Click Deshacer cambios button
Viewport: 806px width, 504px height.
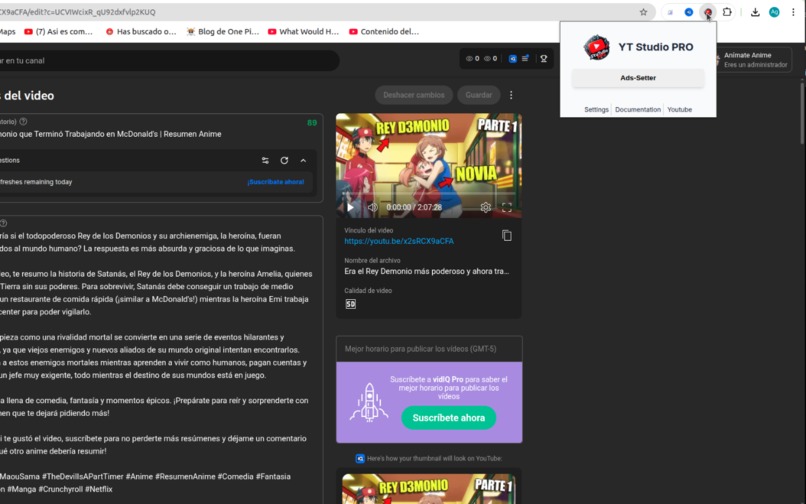(414, 95)
